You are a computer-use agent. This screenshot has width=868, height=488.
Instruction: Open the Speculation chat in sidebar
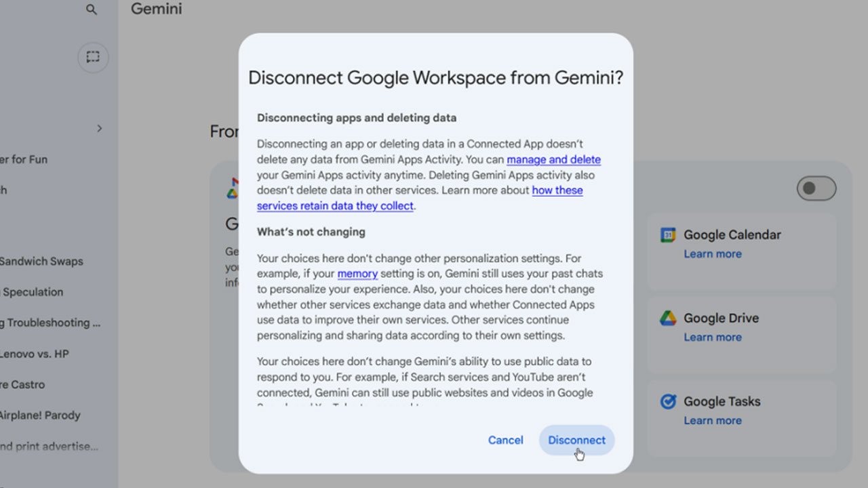coord(32,292)
